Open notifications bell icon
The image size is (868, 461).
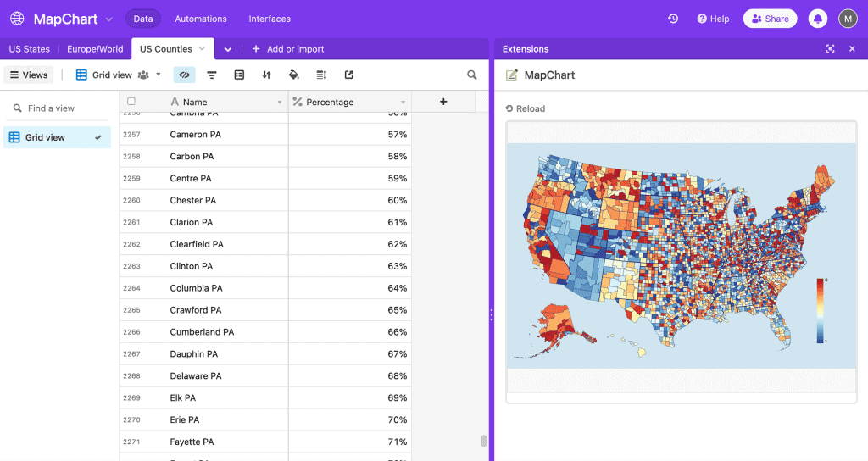click(818, 19)
